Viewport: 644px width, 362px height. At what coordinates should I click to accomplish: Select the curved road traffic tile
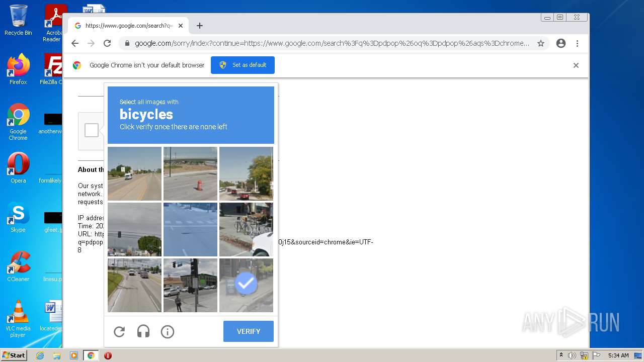pyautogui.click(x=134, y=285)
